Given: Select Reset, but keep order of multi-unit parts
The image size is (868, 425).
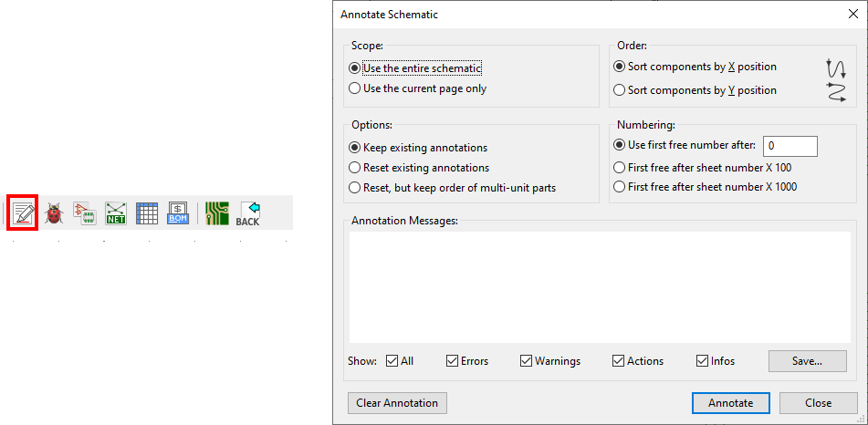Looking at the screenshot, I should 453,188.
